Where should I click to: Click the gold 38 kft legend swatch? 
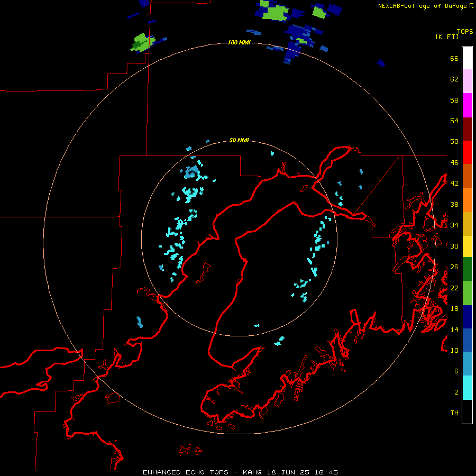click(x=467, y=224)
